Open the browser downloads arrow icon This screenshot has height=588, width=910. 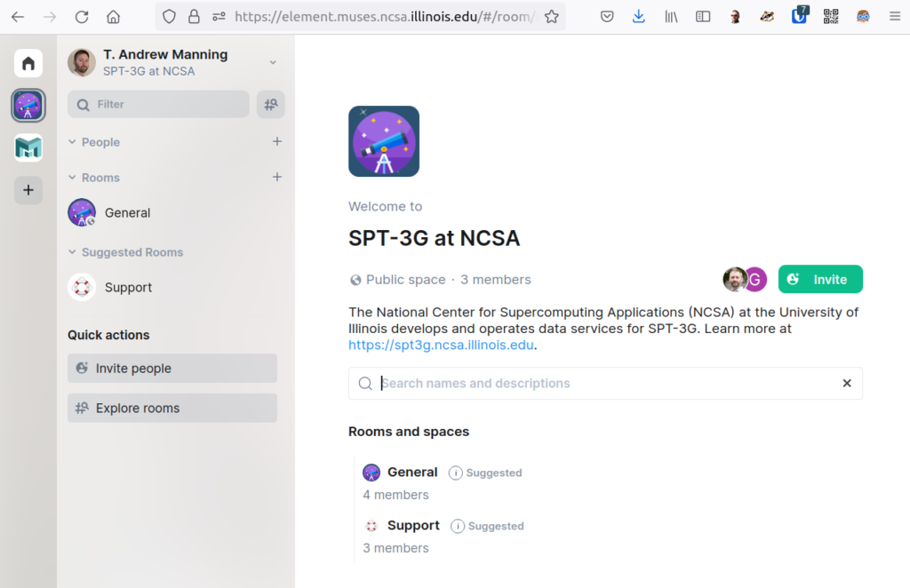click(x=638, y=16)
